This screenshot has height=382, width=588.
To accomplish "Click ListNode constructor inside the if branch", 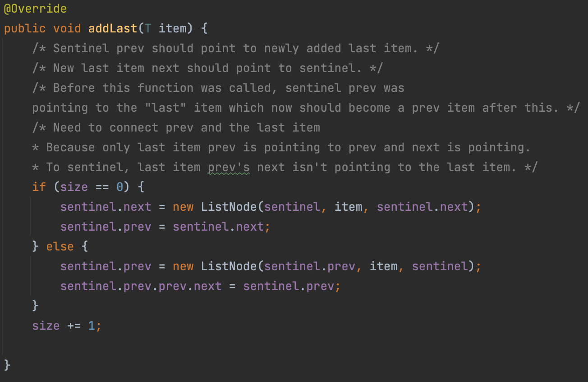I will [x=229, y=207].
